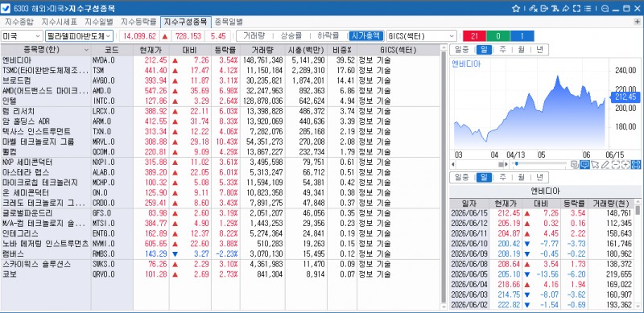The height and width of the screenshot is (313, 644).
Task: Open the 미국 country dropdown
Action: coord(22,36)
